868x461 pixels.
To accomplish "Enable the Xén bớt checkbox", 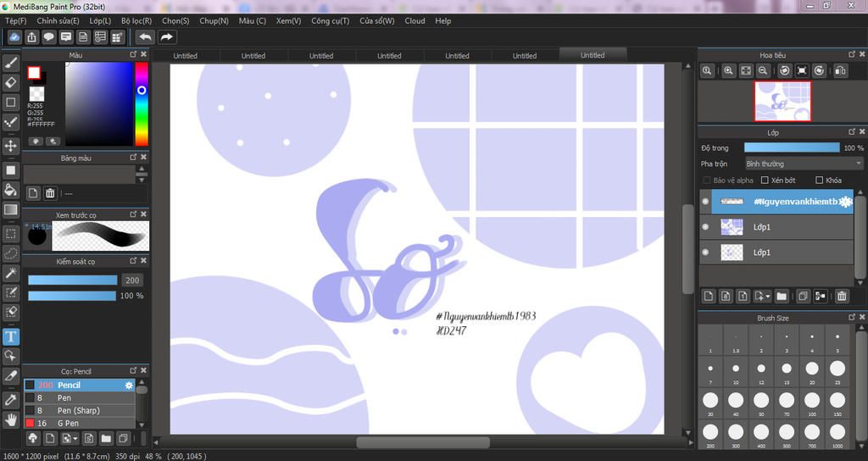I will (x=765, y=181).
